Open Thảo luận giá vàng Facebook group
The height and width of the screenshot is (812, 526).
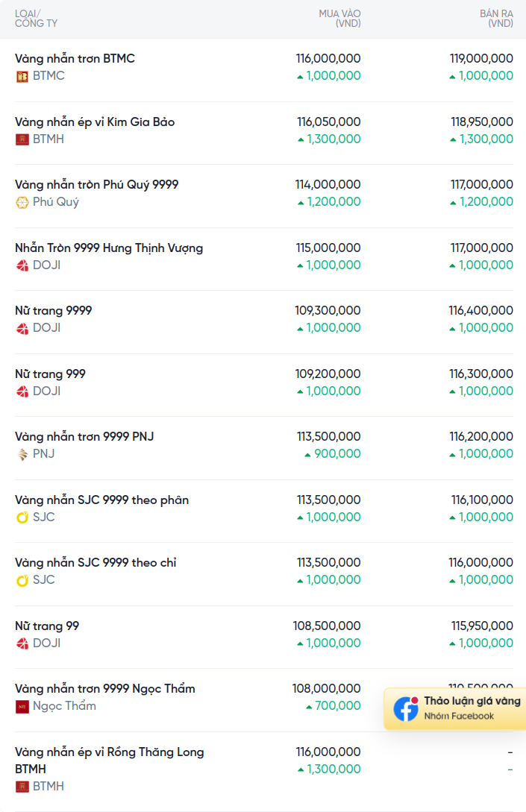pos(472,702)
